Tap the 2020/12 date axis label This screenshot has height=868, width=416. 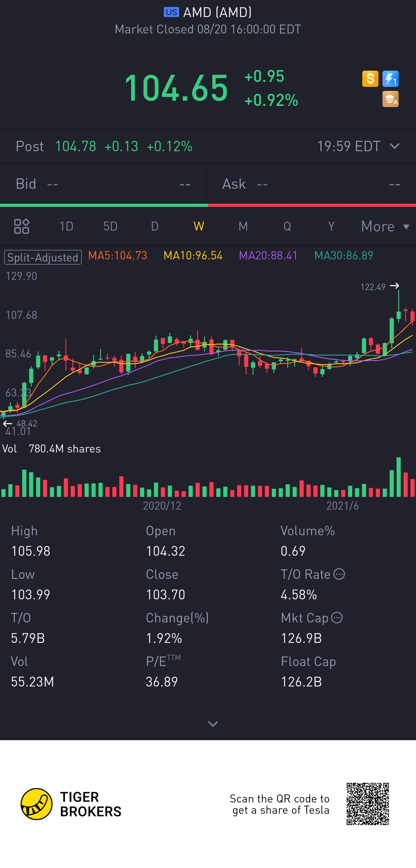[x=162, y=506]
